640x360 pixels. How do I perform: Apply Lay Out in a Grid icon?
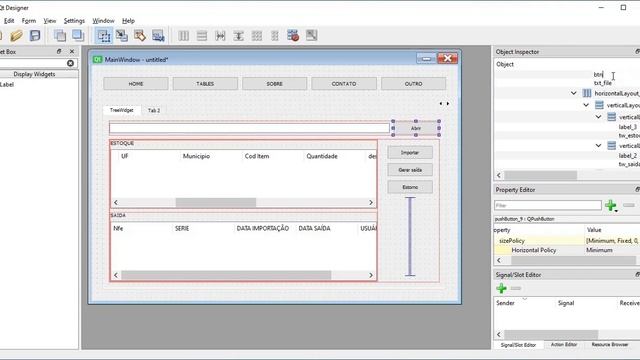point(257,36)
